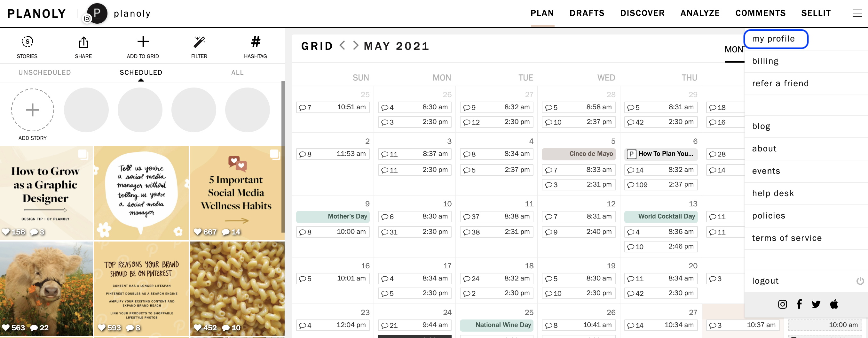Open the Filter magic wand icon
The width and height of the screenshot is (868, 338).
coord(199,42)
